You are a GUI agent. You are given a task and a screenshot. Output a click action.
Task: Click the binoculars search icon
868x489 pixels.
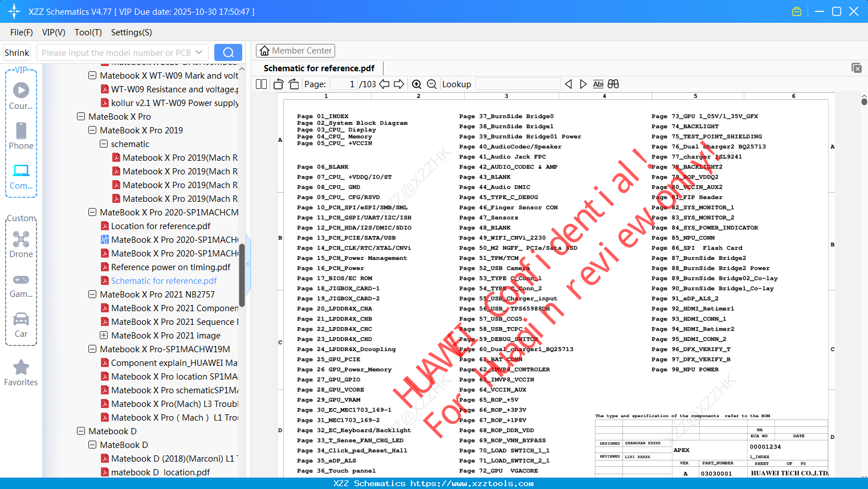pyautogui.click(x=613, y=84)
